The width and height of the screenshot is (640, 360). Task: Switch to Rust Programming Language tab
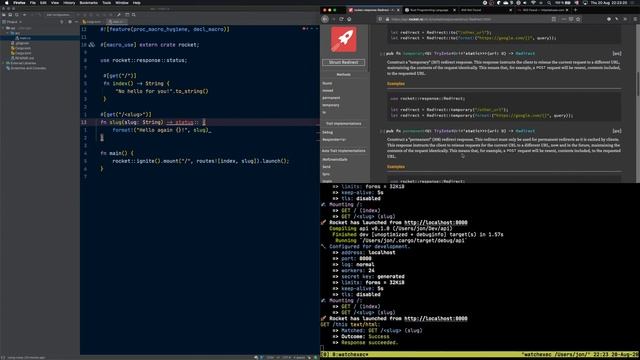click(429, 10)
